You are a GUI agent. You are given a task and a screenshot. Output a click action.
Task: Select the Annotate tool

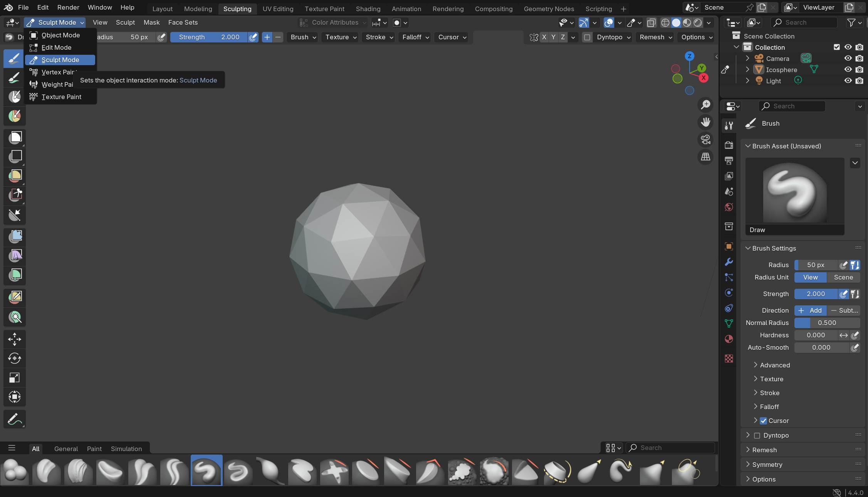pos(14,419)
